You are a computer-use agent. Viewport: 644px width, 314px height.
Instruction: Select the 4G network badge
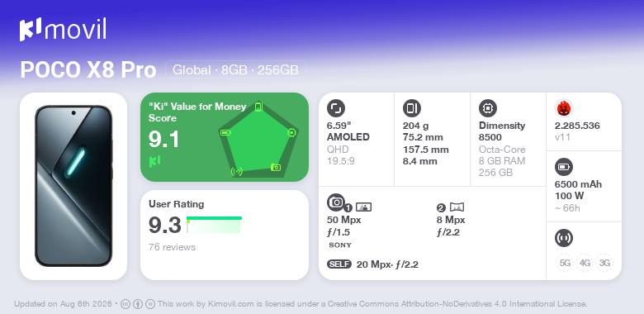585,263
